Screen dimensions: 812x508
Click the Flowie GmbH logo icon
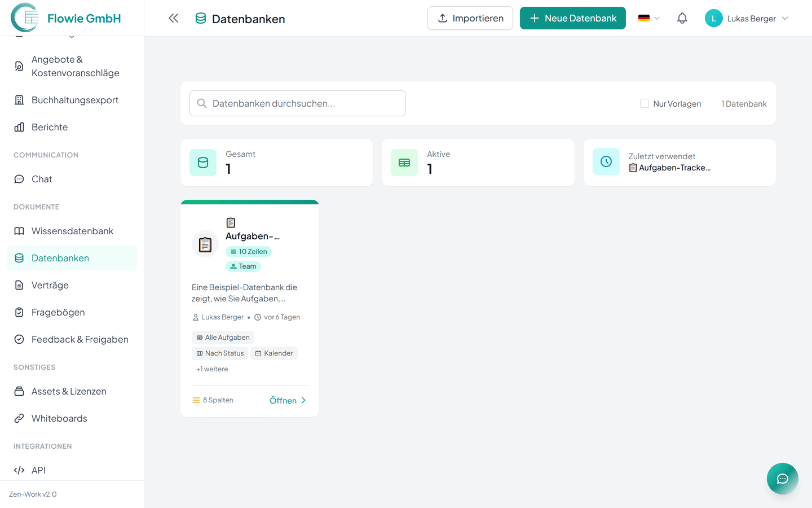coord(25,18)
